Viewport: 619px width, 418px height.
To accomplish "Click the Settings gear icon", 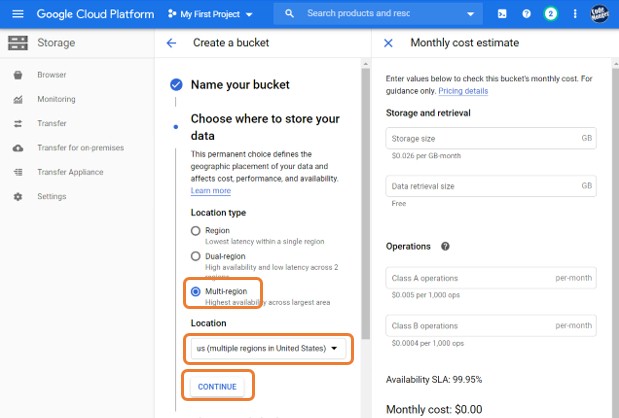I will point(18,197).
